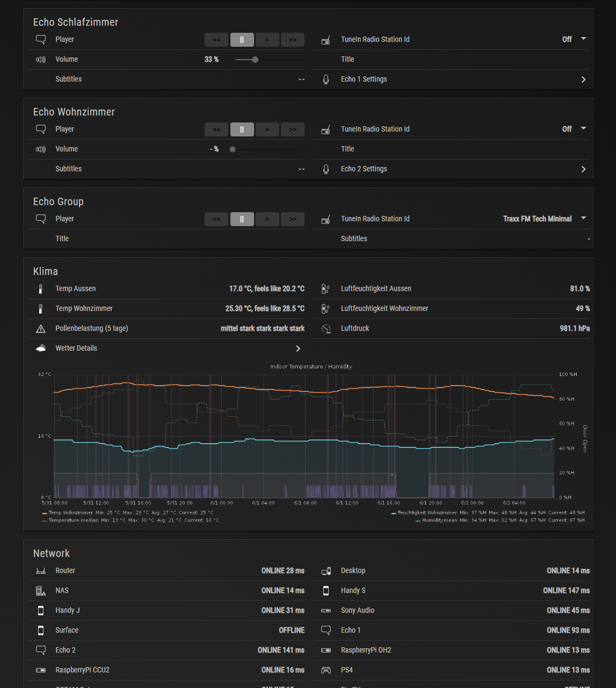Image resolution: width=616 pixels, height=688 pixels.
Task: Open Echo 2 Settings
Action: click(x=583, y=169)
